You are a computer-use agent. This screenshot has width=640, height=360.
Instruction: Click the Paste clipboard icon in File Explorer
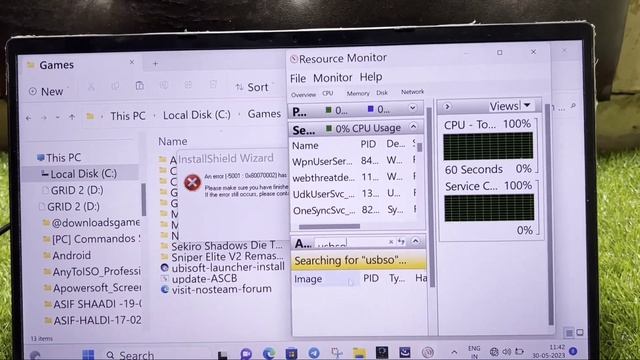[140, 86]
